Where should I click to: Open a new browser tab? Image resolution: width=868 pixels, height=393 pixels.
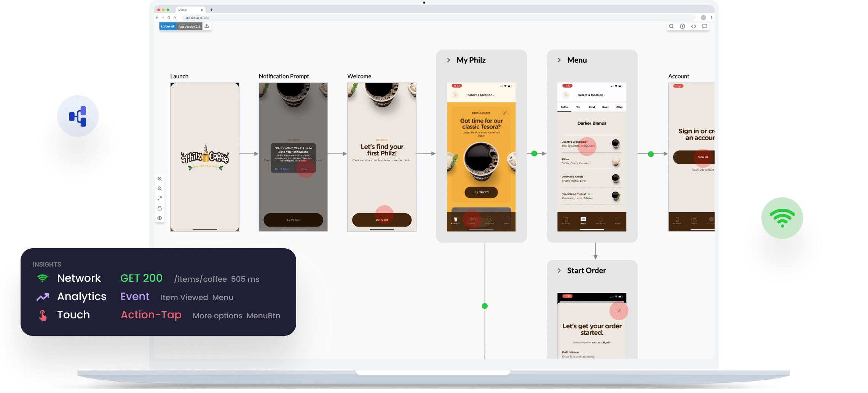[x=212, y=10]
